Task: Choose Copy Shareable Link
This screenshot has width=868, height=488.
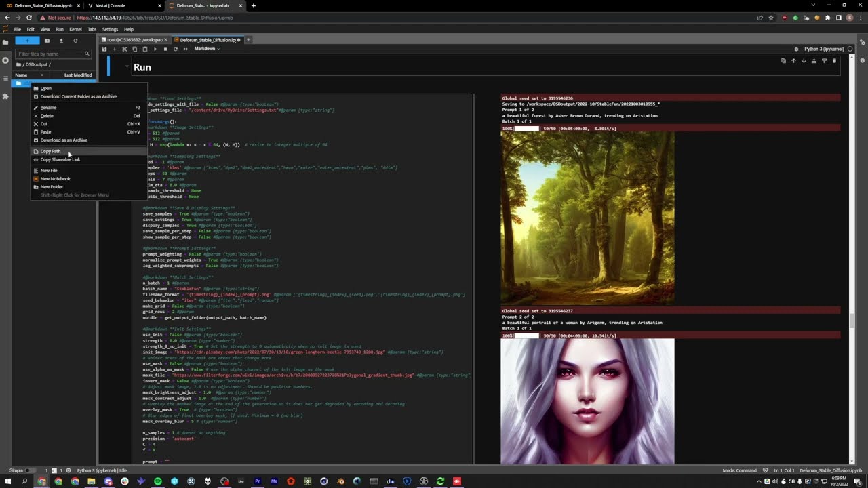Action: click(89, 159)
